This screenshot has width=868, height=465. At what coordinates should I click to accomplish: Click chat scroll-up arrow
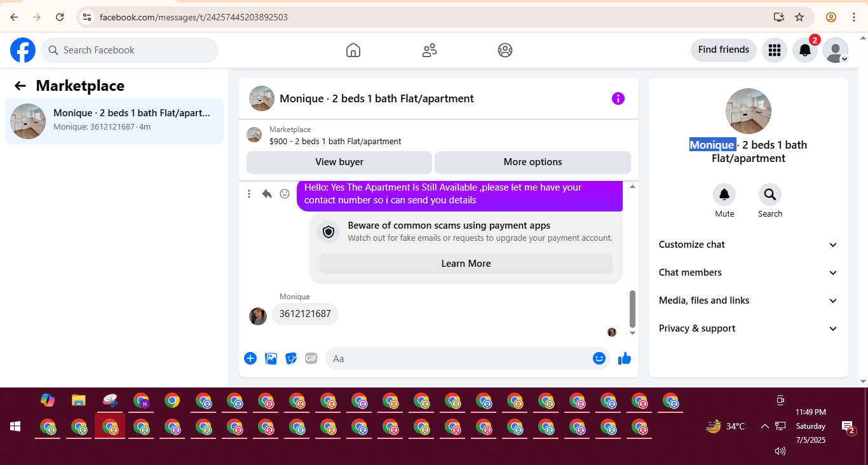point(632,187)
